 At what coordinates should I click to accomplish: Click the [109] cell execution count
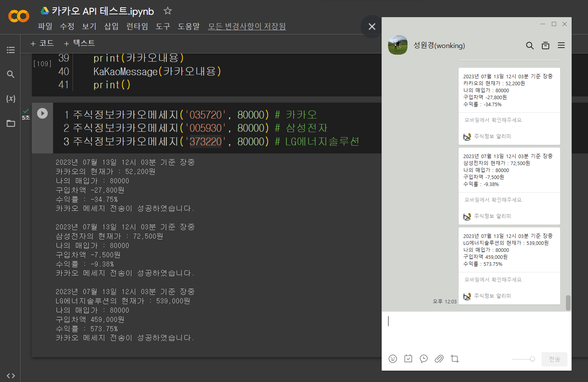[x=42, y=64]
